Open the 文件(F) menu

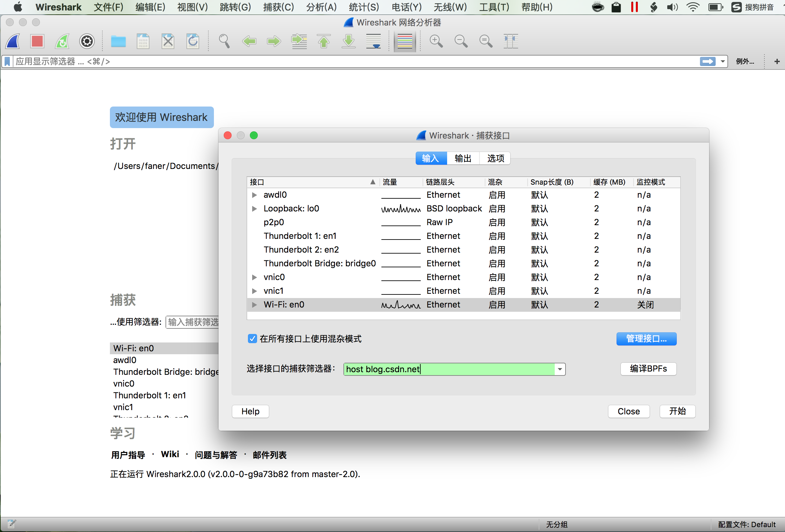(x=108, y=7)
